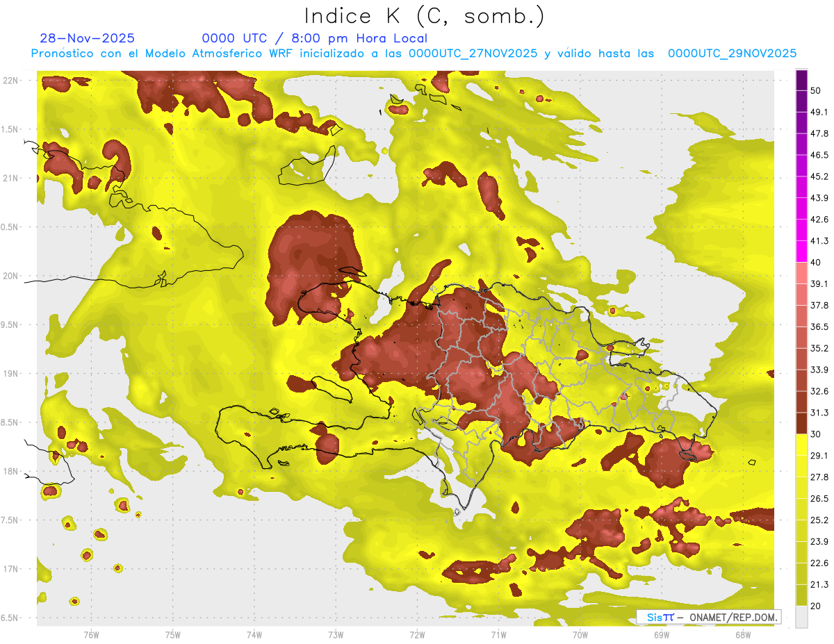Click the "18N" latitude label
The height and width of the screenshot is (644, 834).
(x=11, y=471)
